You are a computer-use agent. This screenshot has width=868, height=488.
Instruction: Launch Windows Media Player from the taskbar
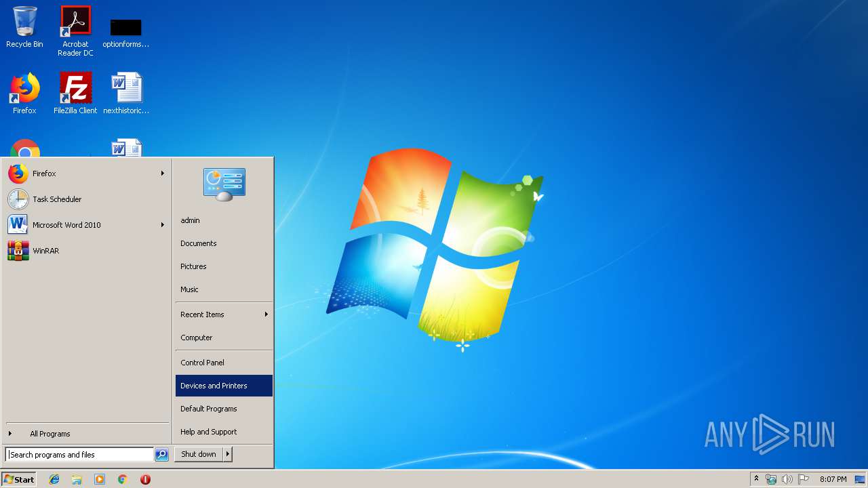100,479
